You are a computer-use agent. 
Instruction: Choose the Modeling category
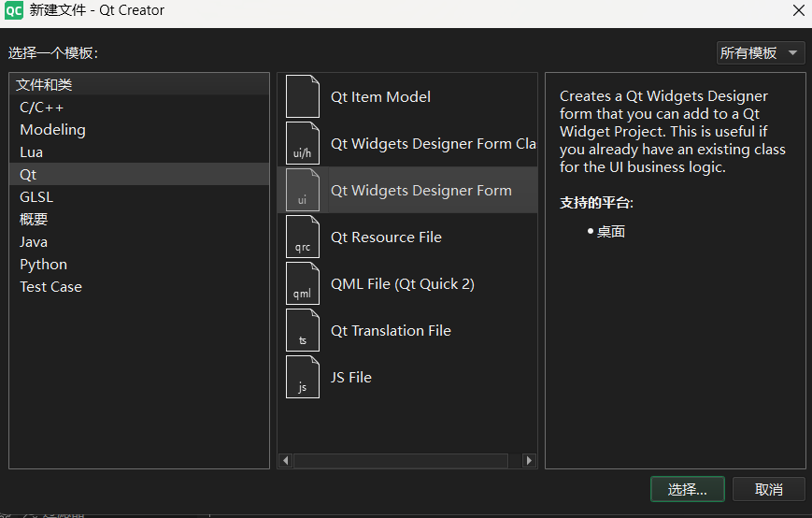point(52,130)
